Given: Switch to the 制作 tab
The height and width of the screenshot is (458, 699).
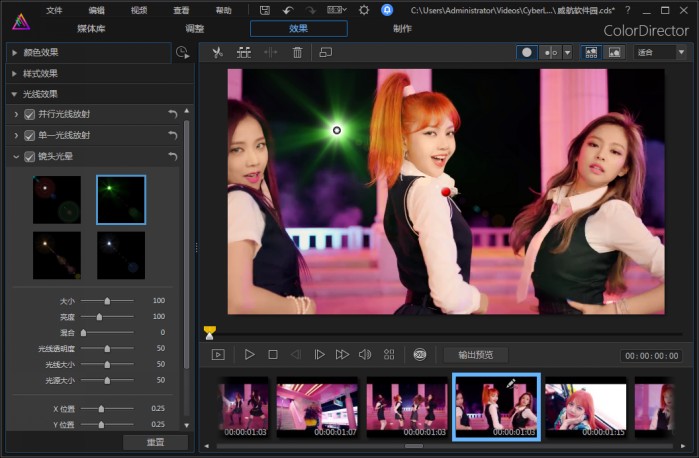Looking at the screenshot, I should point(402,29).
